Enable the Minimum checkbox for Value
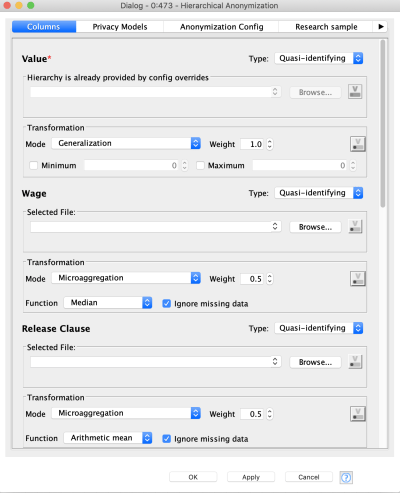Image resolution: width=400 pixels, height=493 pixels. coord(33,165)
